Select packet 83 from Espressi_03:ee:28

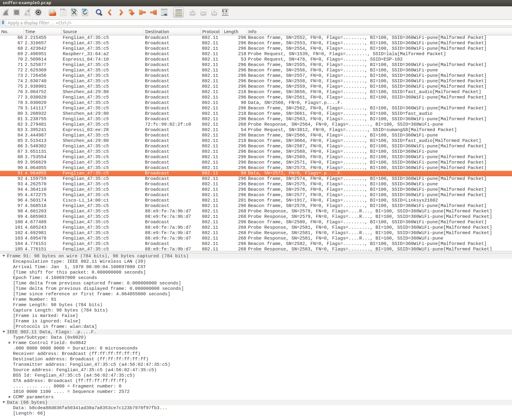click(256, 130)
